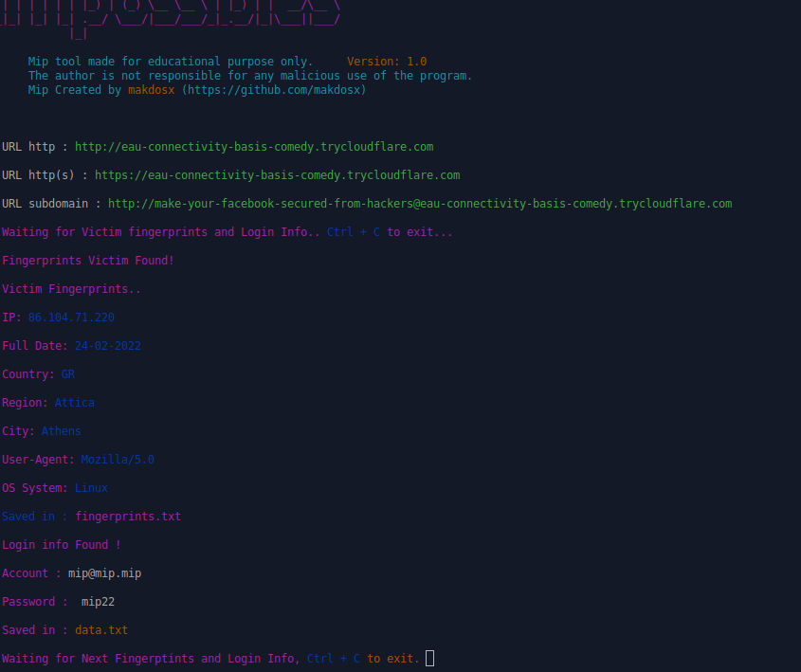Open the https trycloudflare URL
The width and height of the screenshot is (801, 672).
tap(277, 175)
